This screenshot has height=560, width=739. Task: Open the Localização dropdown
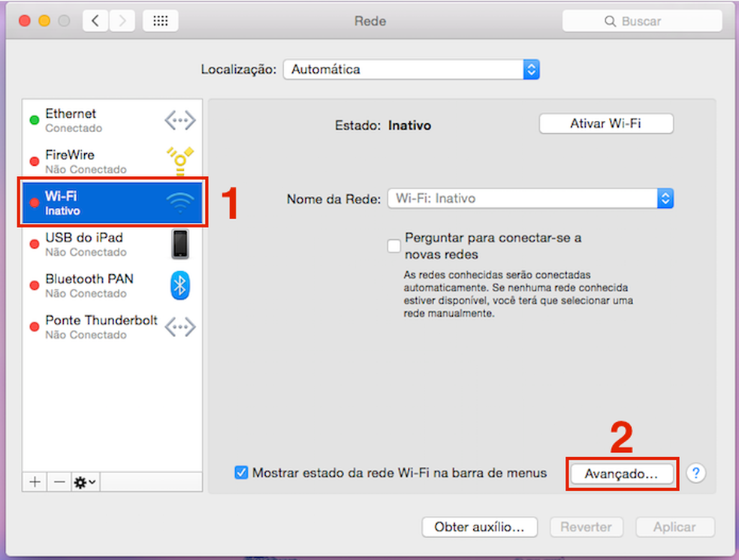point(411,70)
